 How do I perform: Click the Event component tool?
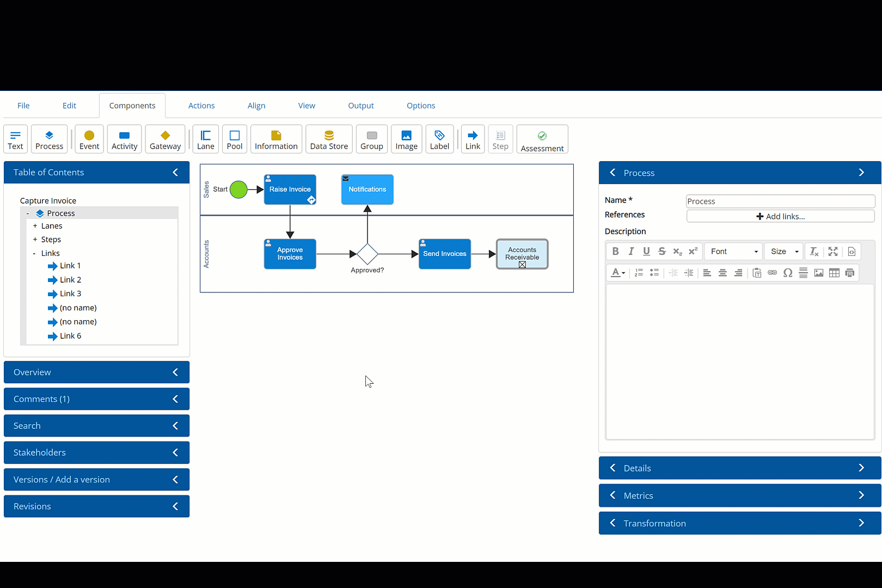[89, 139]
